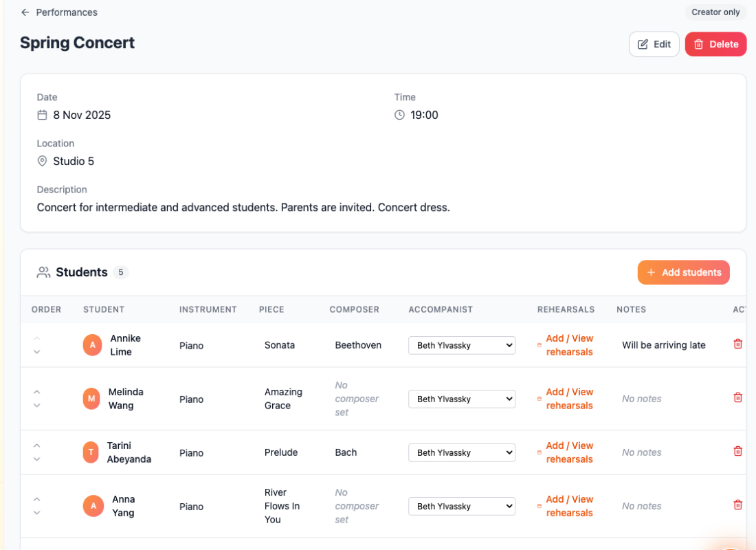View rehearsals for Anna Yang

click(x=569, y=506)
